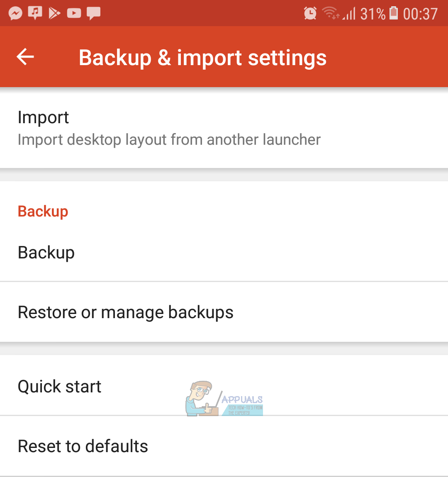The image size is (448, 477).
Task: Tap the music note notification icon
Action: [35, 13]
